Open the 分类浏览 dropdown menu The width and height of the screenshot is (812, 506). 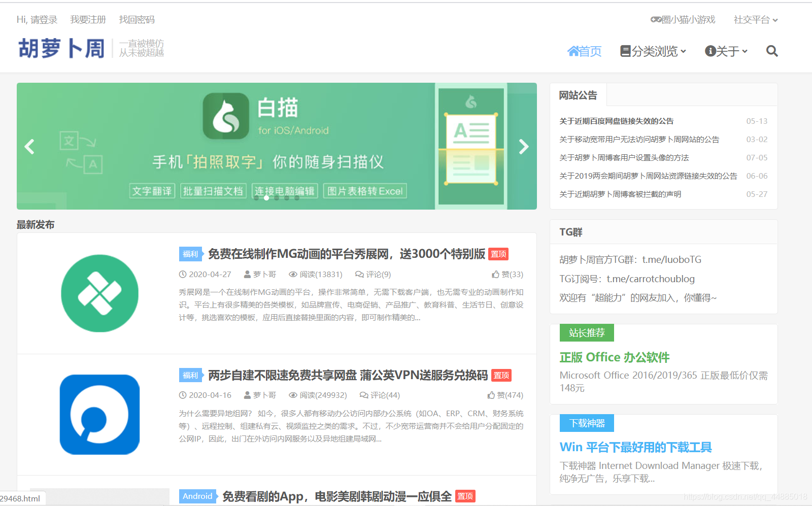[x=654, y=51]
